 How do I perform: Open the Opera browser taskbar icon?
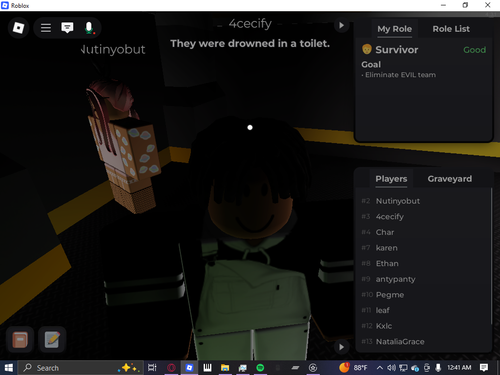pyautogui.click(x=171, y=368)
